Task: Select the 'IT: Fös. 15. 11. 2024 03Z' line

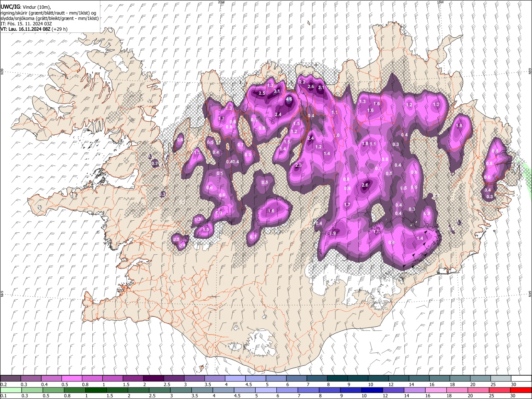Action: (26, 24)
